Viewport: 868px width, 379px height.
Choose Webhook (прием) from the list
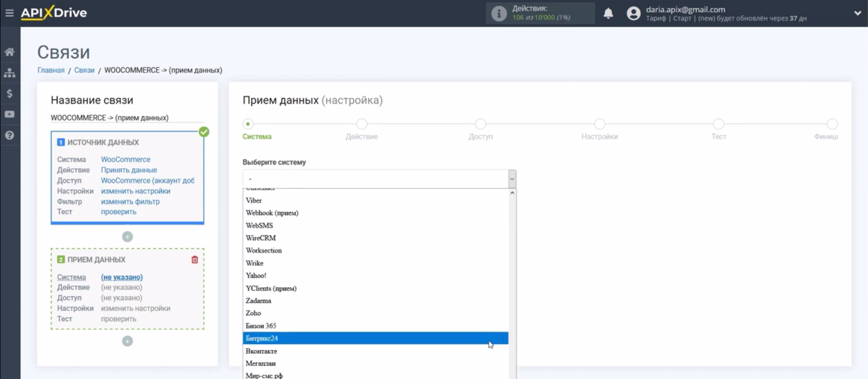(x=376, y=213)
